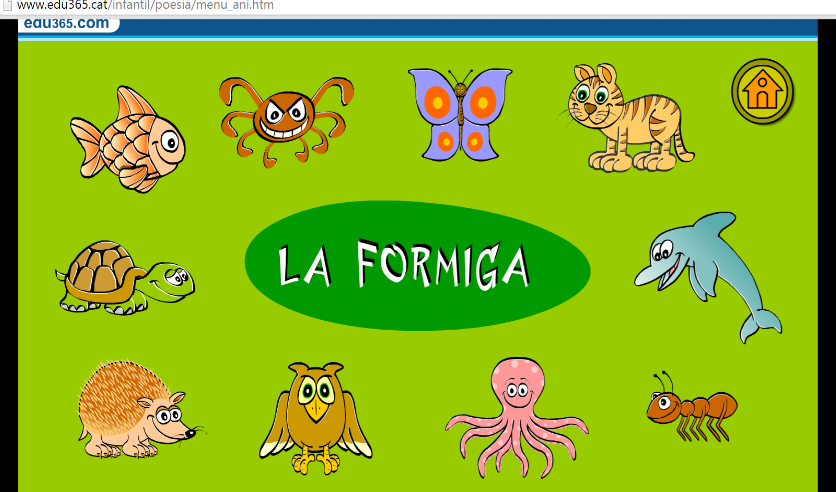This screenshot has width=836, height=492.
Task: Click the LA FORMIGA title text
Action: [403, 267]
